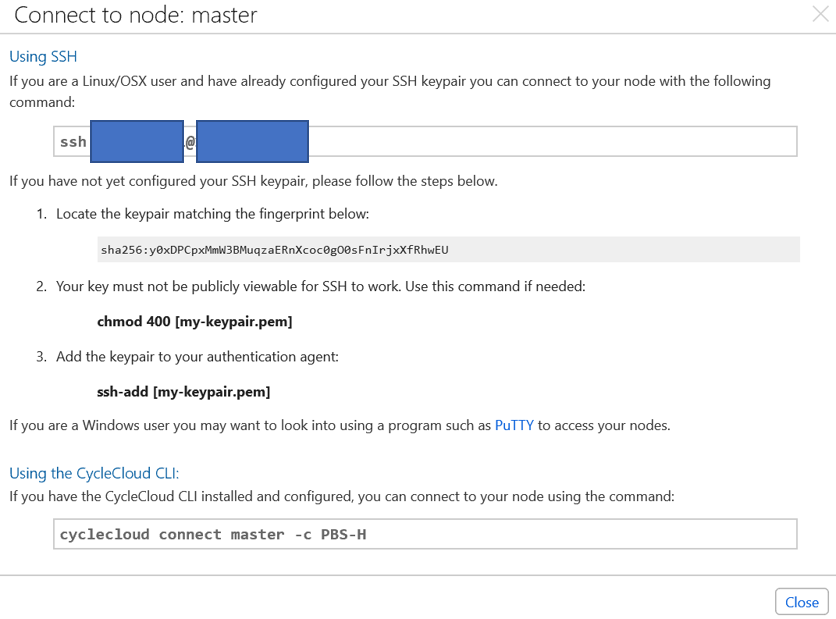This screenshot has width=836, height=619.
Task: Click the Using SSH section header
Action: coord(43,56)
